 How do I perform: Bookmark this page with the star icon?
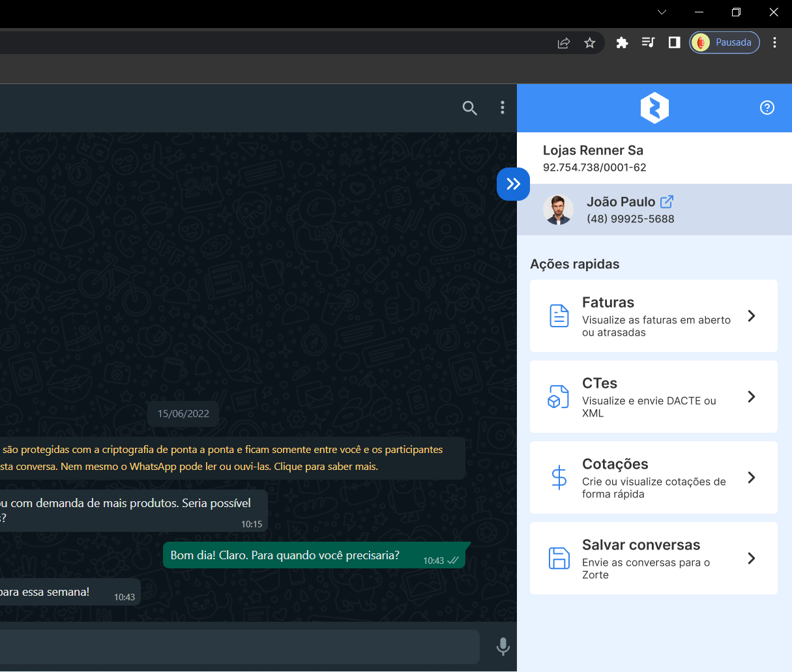(589, 43)
